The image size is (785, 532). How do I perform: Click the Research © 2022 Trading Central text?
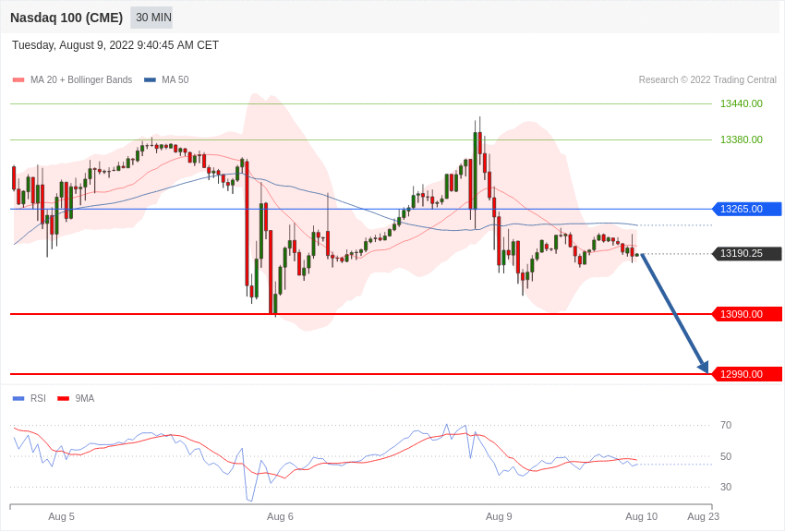tap(707, 80)
